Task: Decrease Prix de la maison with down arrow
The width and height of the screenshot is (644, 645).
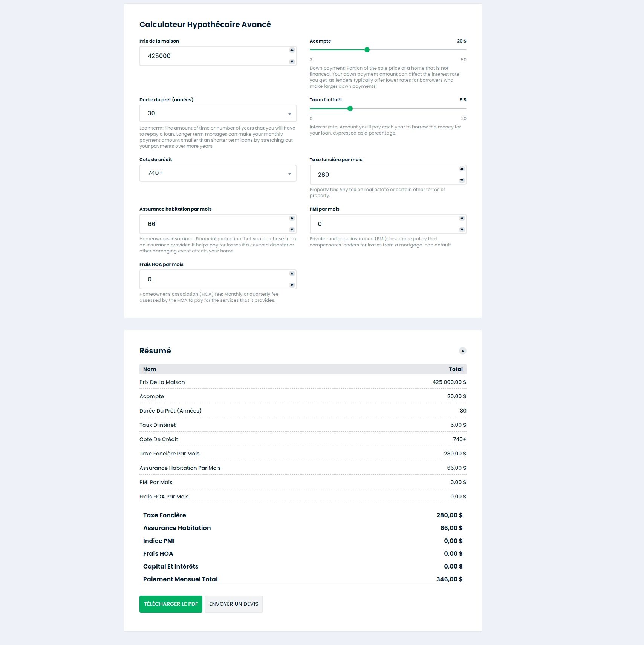Action: point(292,62)
